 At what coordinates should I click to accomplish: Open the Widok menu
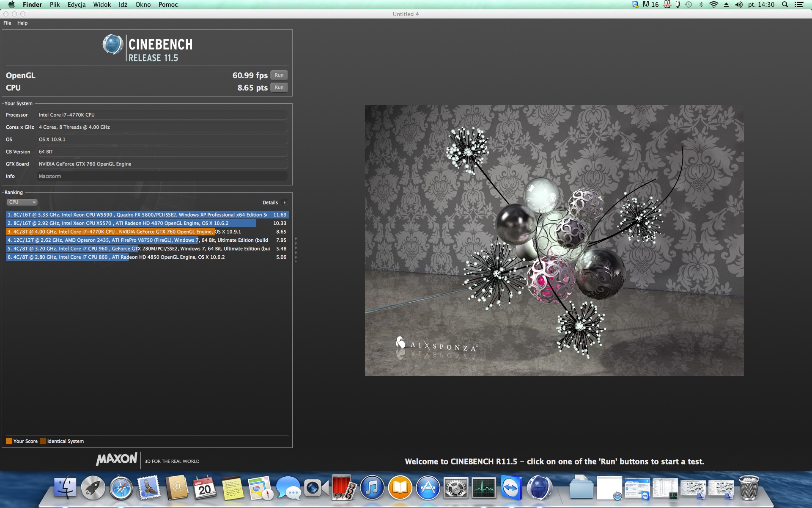tap(102, 5)
